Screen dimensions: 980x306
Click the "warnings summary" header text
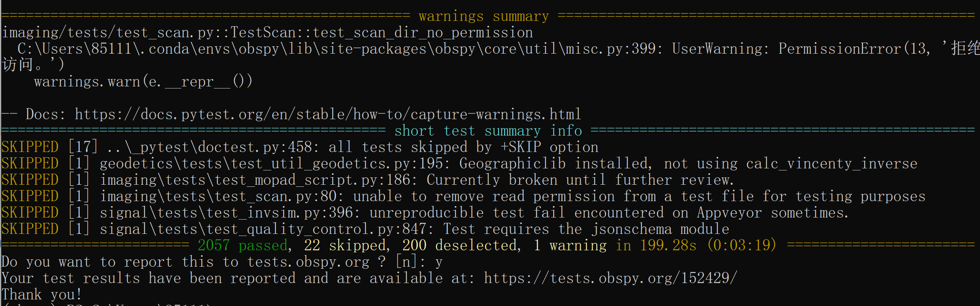pyautogui.click(x=484, y=16)
